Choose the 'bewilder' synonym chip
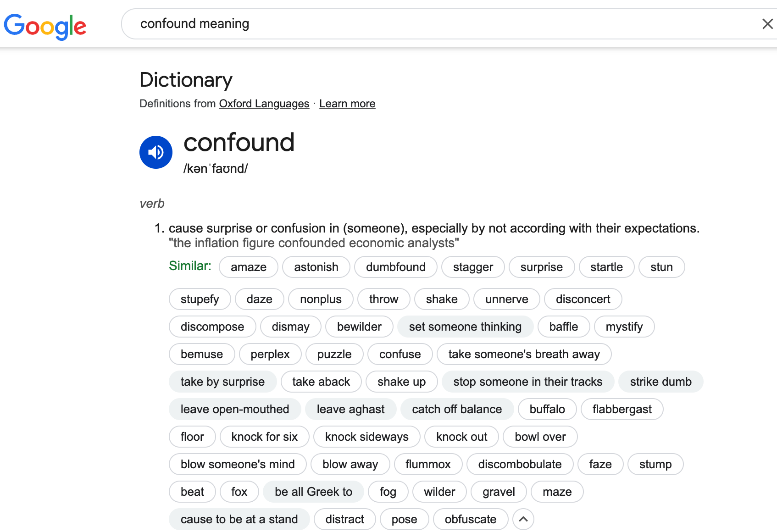Screen dimensions: 777x532 (359, 327)
